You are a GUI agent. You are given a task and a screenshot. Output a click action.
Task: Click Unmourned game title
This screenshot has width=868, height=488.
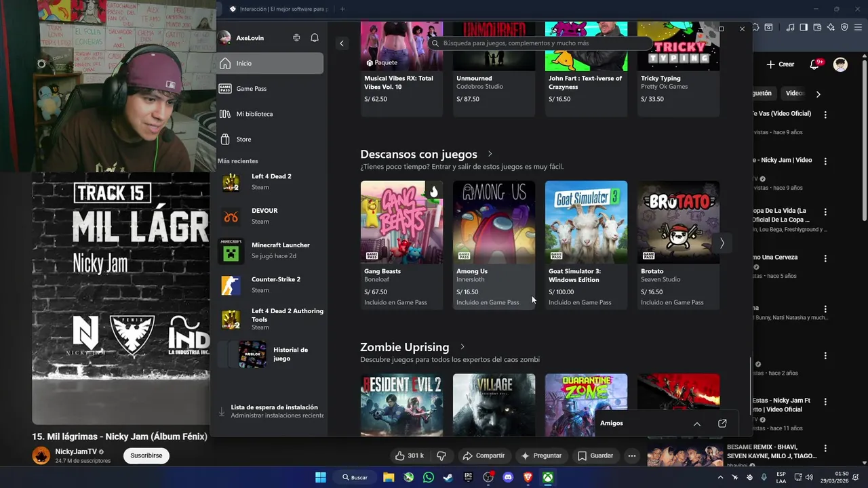[474, 78]
